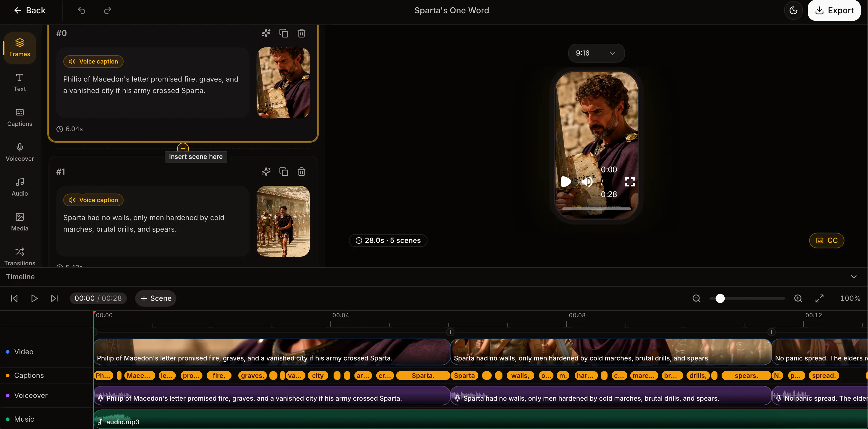Open the Captions panel
This screenshot has width=868, height=429.
click(20, 118)
